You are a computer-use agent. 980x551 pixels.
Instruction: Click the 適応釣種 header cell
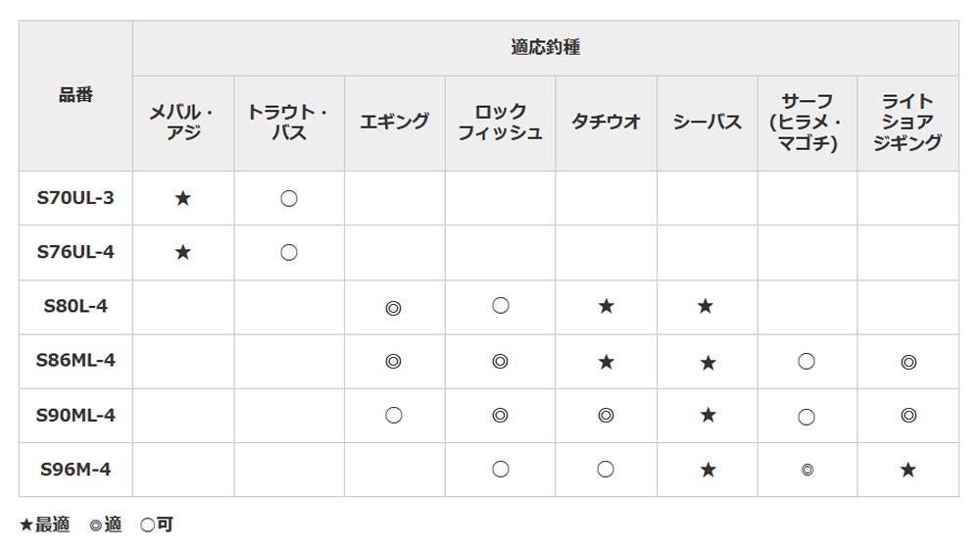[545, 47]
